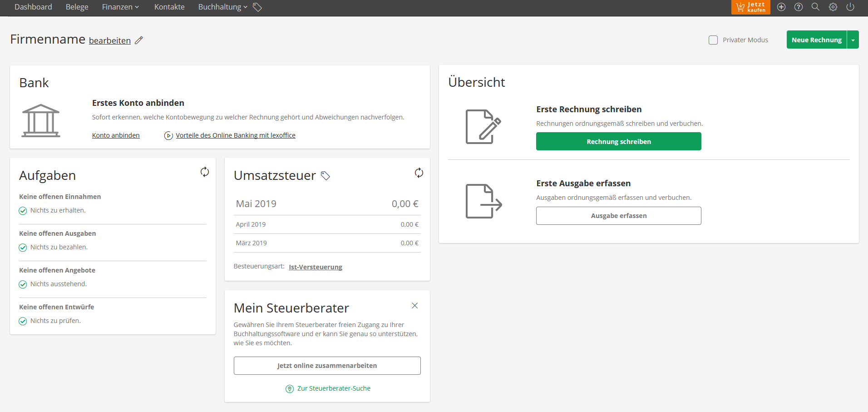Click pencil icon next to Firmenname

click(x=139, y=40)
